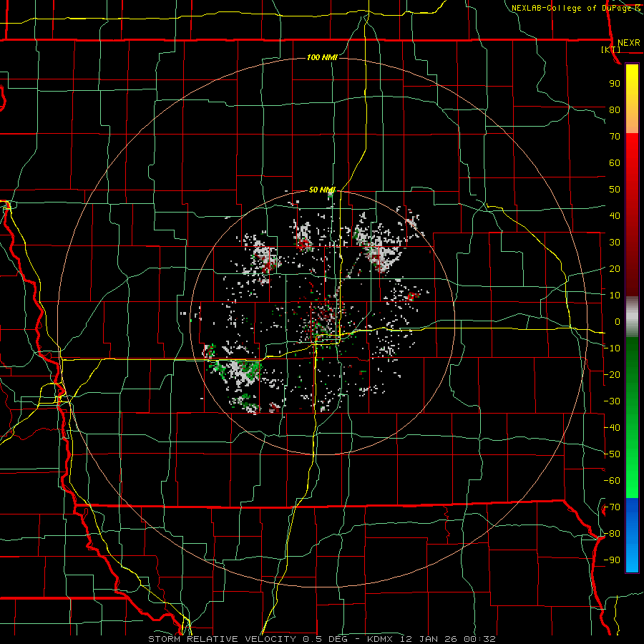Click the positive 20 scale value
The height and width of the screenshot is (644, 644).
tap(615, 268)
